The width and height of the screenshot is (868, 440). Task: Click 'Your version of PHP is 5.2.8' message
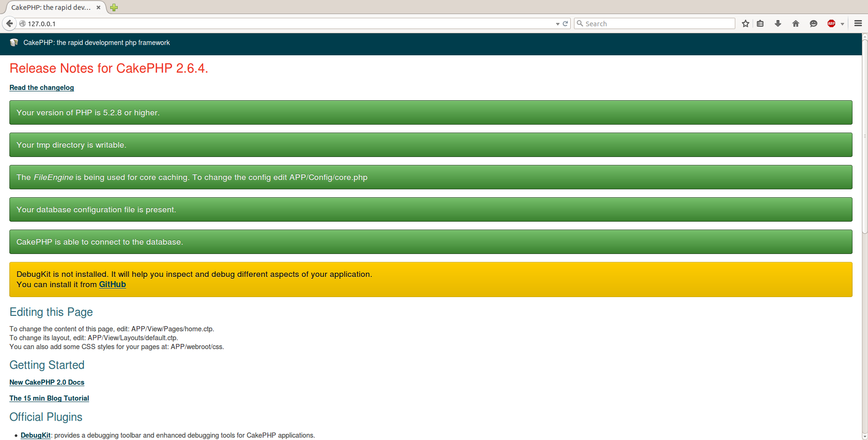pyautogui.click(x=430, y=112)
